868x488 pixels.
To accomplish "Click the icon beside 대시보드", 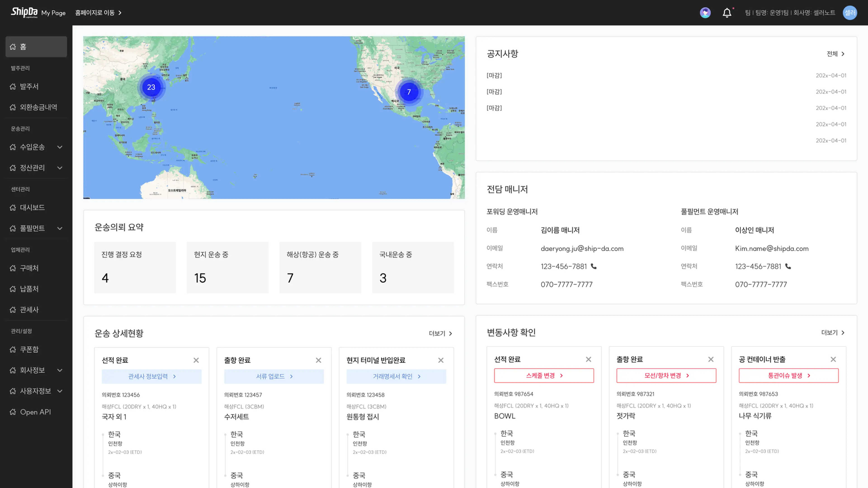I will point(13,208).
